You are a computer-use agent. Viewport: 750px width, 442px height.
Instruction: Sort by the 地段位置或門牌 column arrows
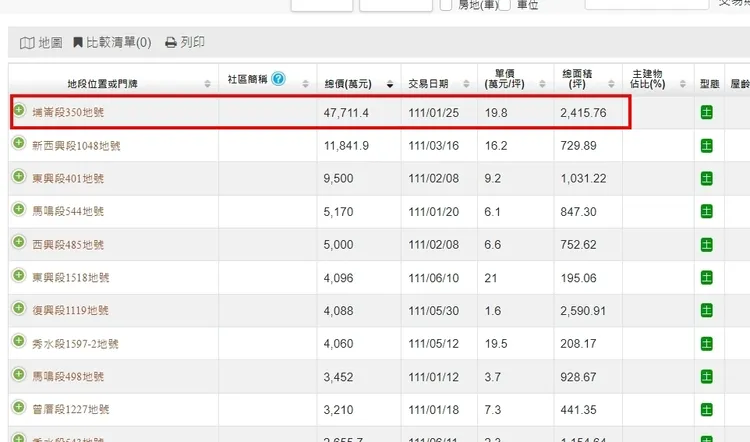208,84
